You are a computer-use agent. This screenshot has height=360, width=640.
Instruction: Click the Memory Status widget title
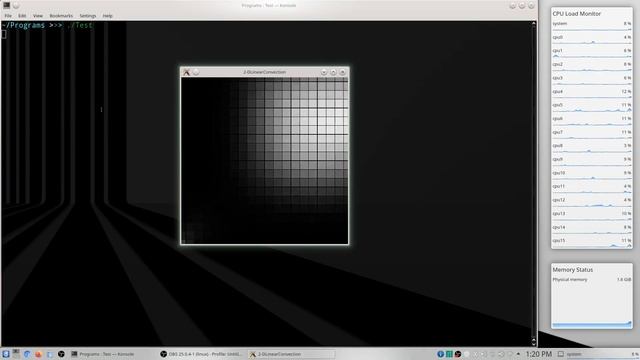tap(573, 270)
